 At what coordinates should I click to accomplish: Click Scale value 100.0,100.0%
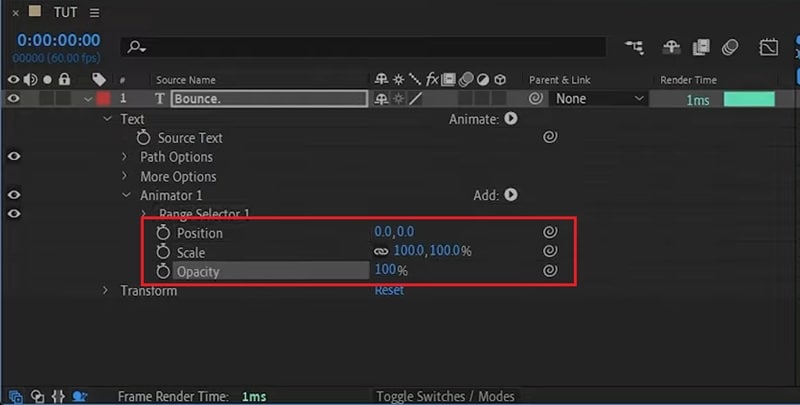pyautogui.click(x=433, y=251)
